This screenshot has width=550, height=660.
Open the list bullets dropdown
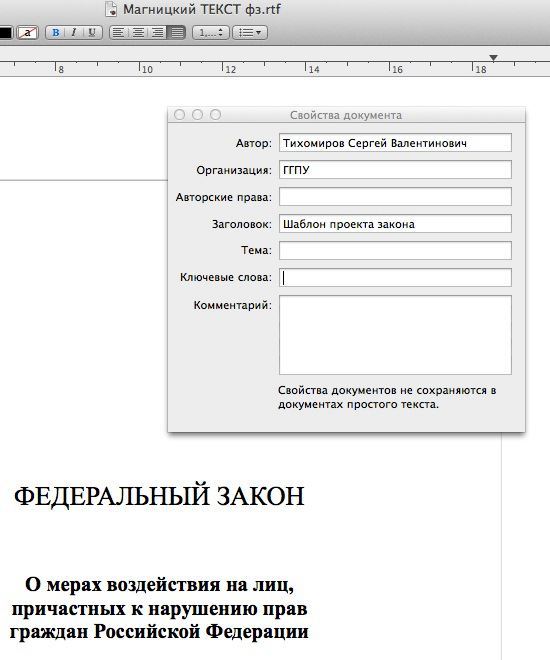click(x=250, y=32)
